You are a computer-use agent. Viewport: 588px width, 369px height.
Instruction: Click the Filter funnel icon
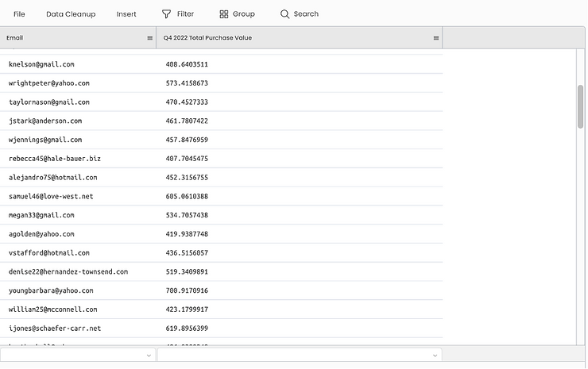tap(166, 14)
